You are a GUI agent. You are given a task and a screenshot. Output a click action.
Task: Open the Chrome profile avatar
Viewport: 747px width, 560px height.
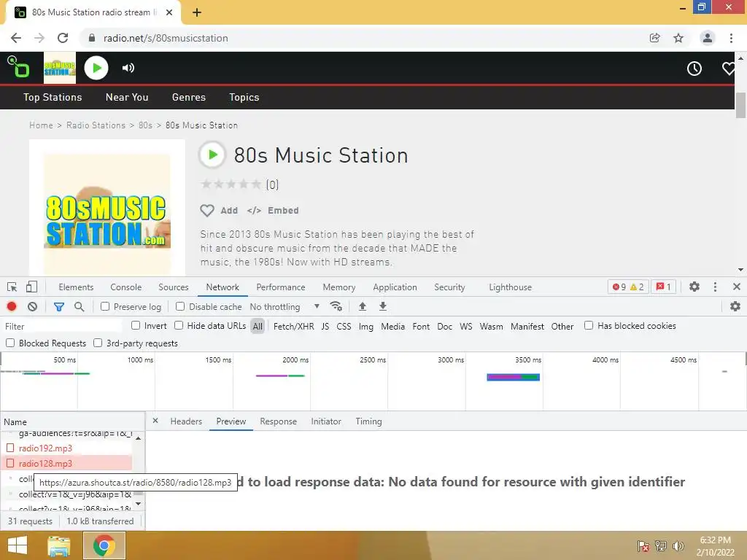(708, 38)
